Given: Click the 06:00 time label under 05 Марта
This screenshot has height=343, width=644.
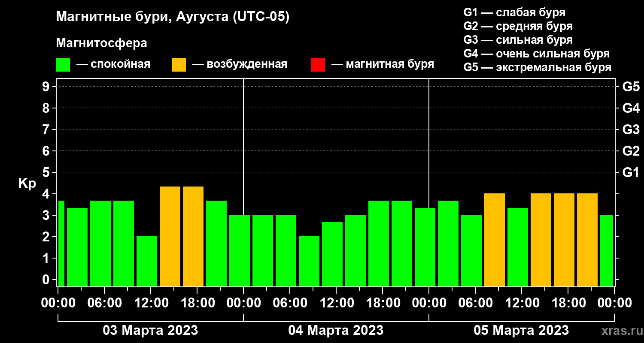Looking at the screenshot, I should tap(475, 303).
